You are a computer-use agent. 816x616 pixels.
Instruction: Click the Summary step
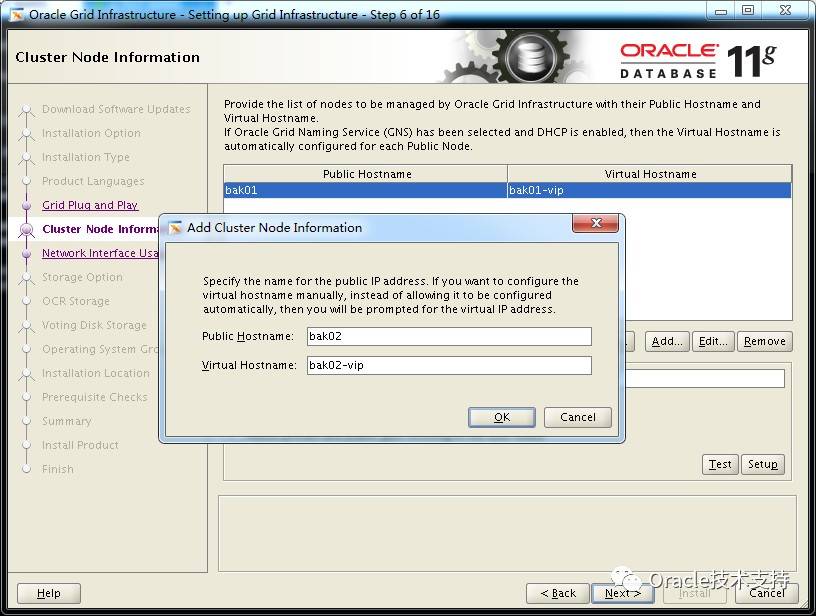click(67, 421)
